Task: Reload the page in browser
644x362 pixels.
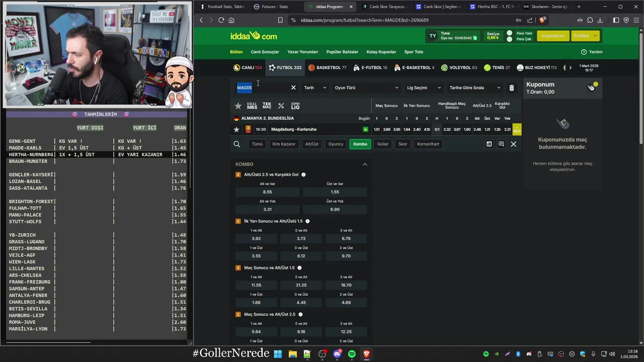Action: (x=221, y=20)
